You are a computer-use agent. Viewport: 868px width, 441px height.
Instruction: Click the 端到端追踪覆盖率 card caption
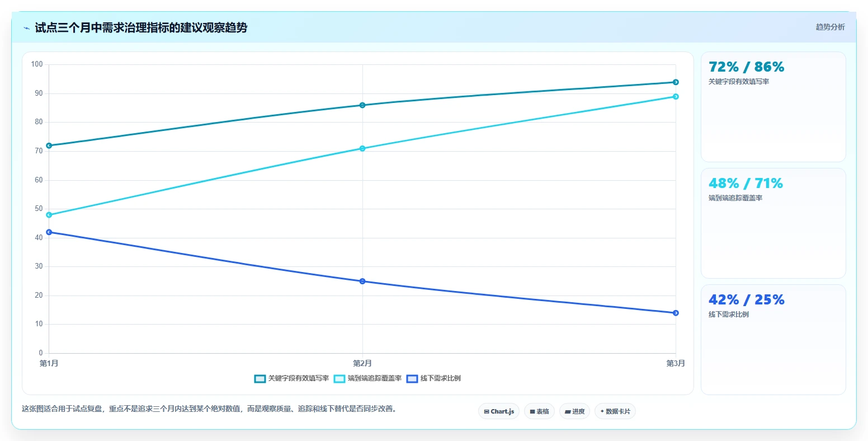[735, 198]
